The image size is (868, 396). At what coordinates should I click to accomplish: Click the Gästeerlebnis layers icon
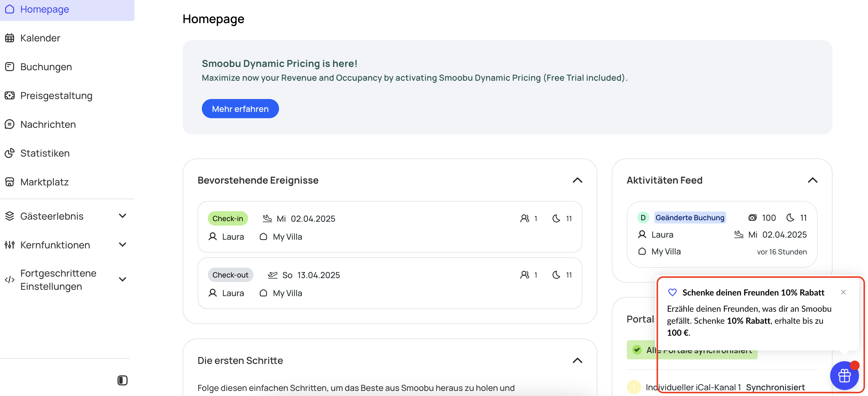click(9, 216)
